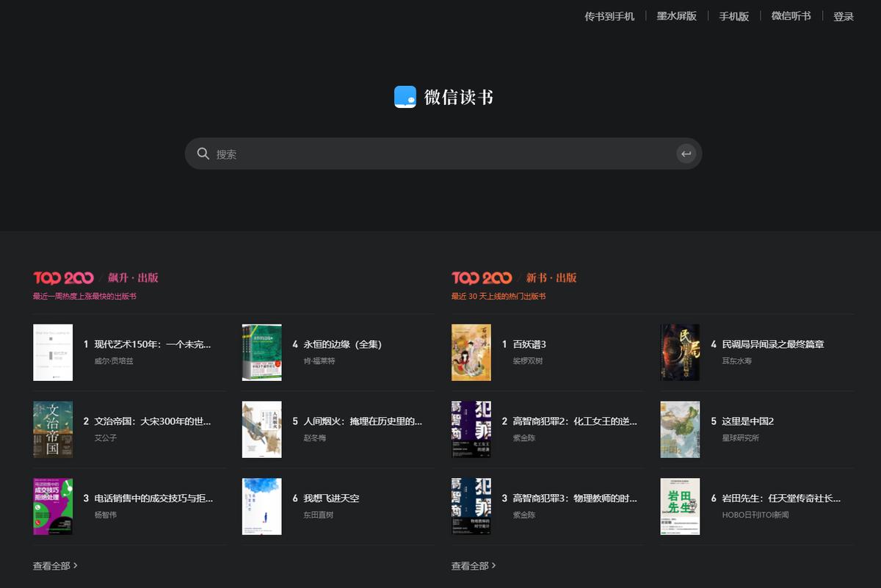Viewport: 881px width, 588px height.
Task: Open 传书到手机 in the top navigation
Action: click(x=608, y=16)
